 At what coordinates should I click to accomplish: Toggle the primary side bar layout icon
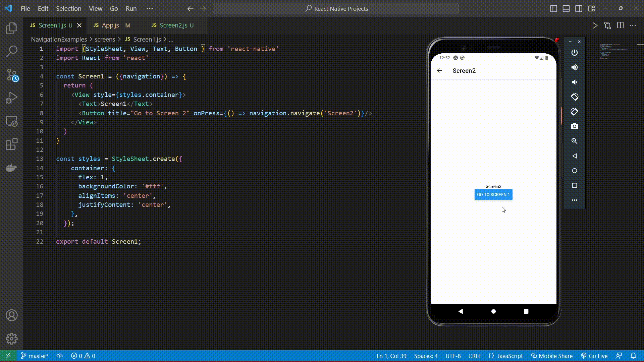[553, 9]
